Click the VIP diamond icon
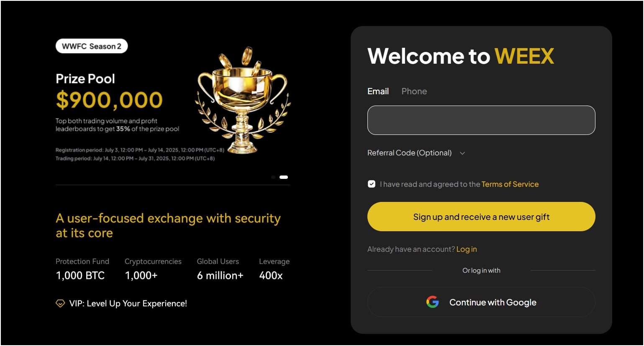Image resolution: width=644 pixels, height=346 pixels. pos(60,304)
